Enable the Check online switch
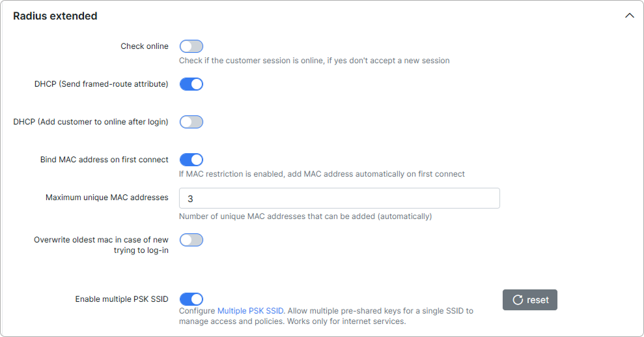644x337 pixels. pos(191,46)
